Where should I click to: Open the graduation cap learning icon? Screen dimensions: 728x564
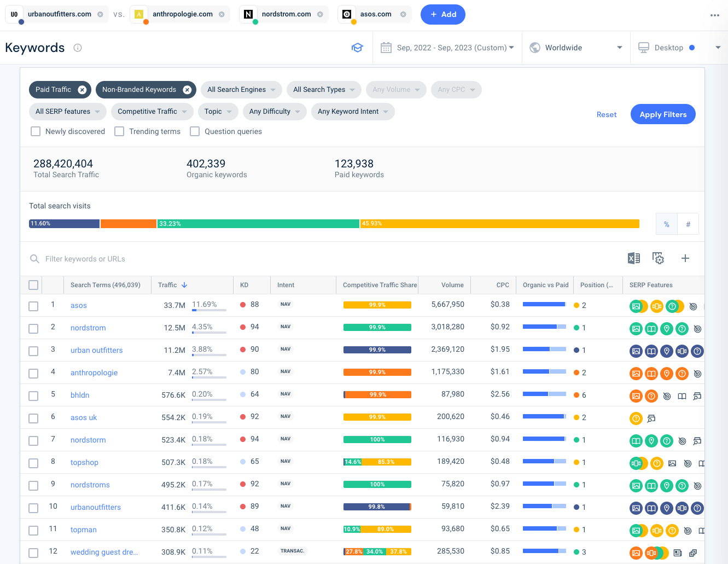click(x=357, y=48)
